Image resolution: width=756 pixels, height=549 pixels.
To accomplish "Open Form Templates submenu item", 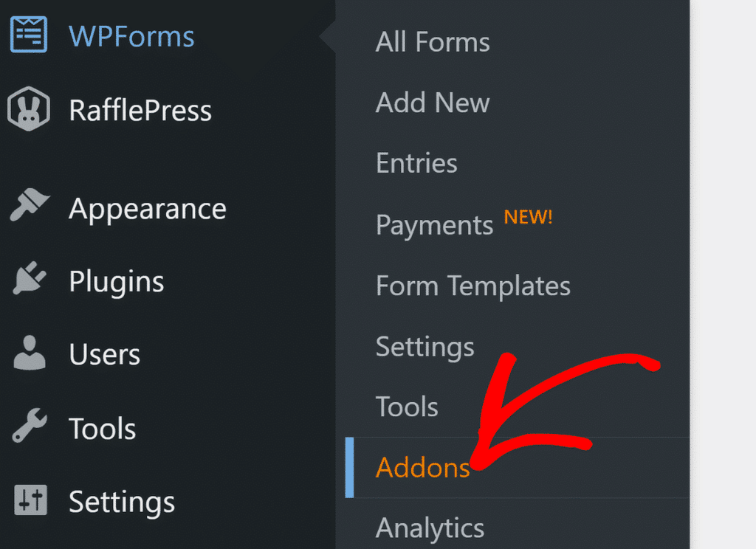I will coord(472,286).
